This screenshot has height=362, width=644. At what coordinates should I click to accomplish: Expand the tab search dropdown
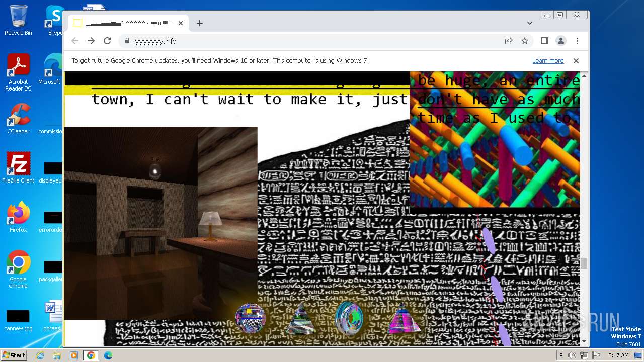(x=530, y=23)
